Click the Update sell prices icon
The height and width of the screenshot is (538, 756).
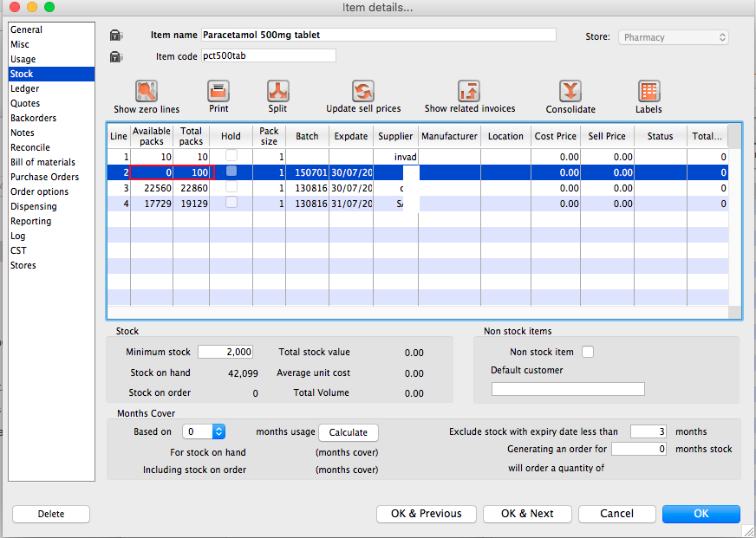(x=362, y=91)
